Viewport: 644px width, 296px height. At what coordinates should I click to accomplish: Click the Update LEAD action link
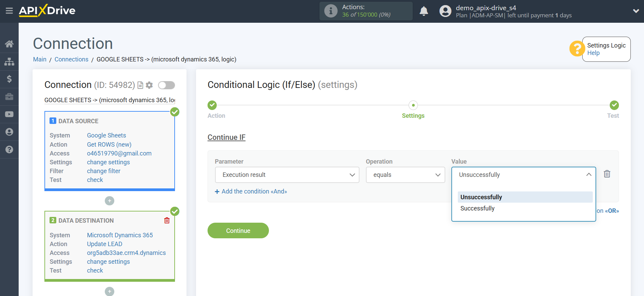tap(105, 244)
